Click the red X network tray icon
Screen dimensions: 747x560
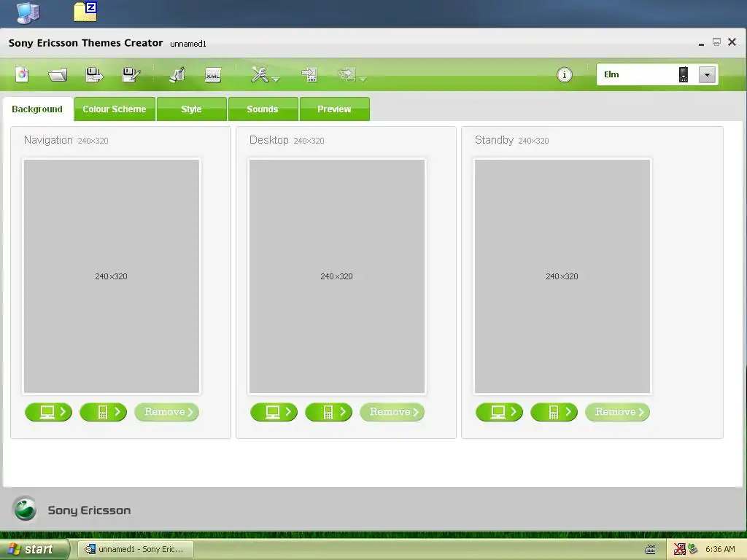679,549
